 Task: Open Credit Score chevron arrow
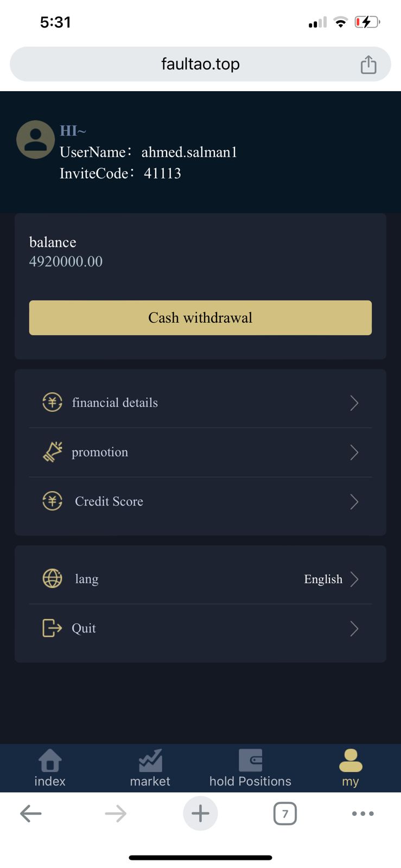(x=354, y=502)
